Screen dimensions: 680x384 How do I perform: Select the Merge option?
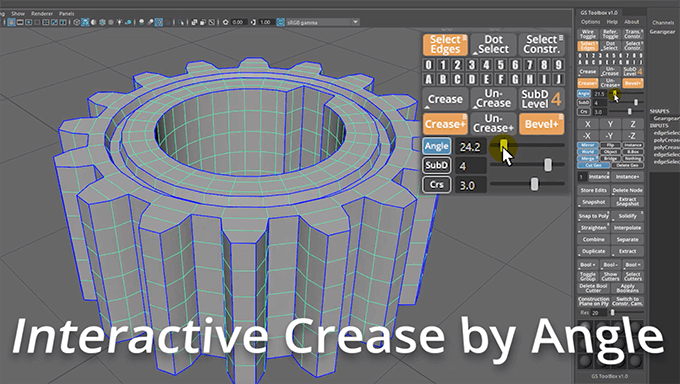(588, 158)
